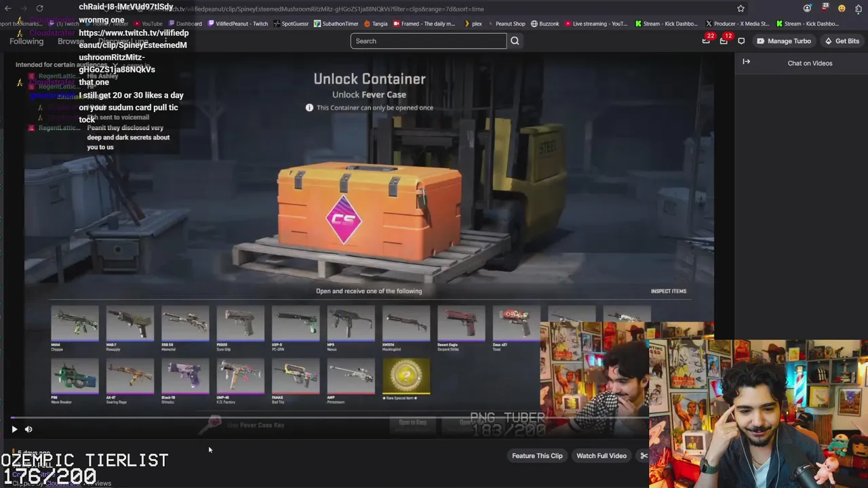Screen dimensions: 868x488
Task: Open SpotGuessr bookmark
Action: pyautogui.click(x=290, y=24)
